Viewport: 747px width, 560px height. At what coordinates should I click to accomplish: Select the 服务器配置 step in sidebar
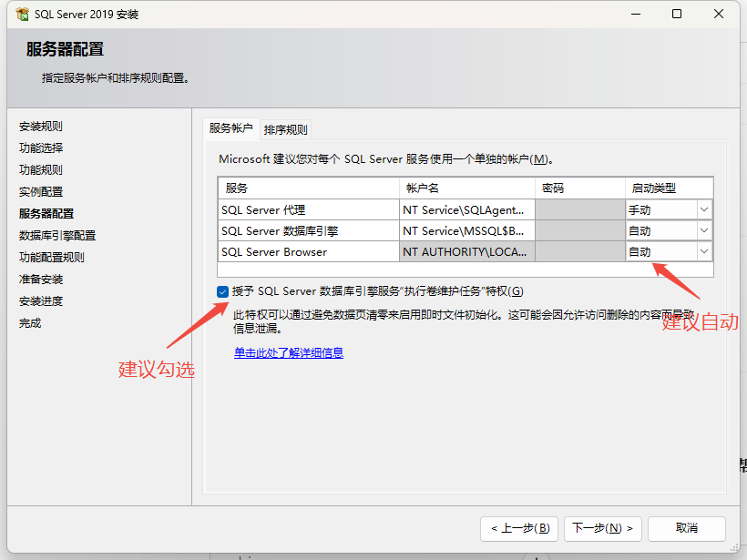pyautogui.click(x=46, y=214)
